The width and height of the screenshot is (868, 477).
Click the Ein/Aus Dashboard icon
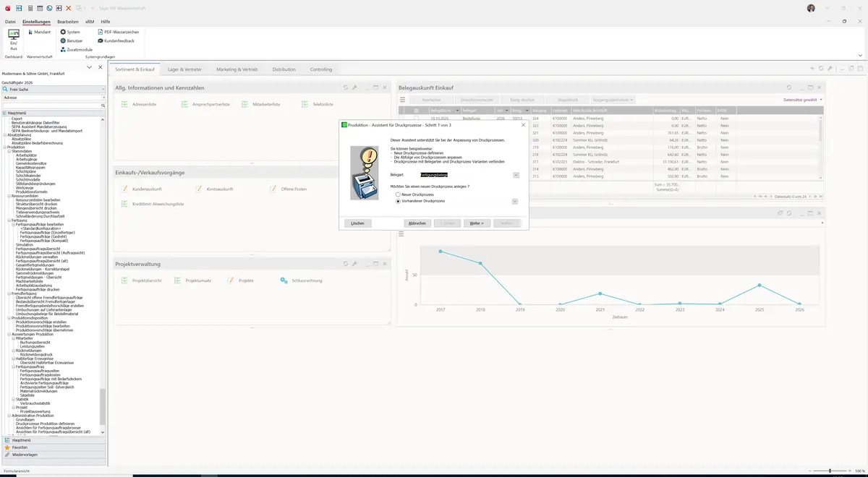coord(13,40)
